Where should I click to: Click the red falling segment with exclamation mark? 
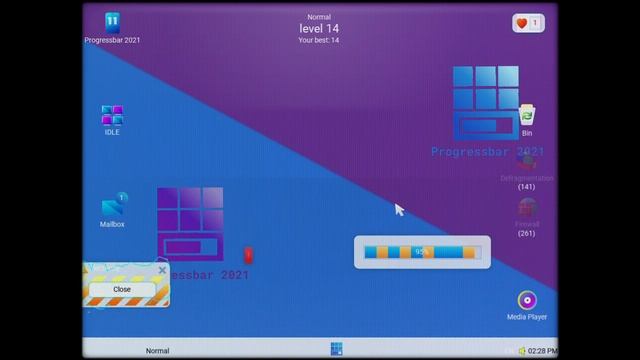pos(248,255)
